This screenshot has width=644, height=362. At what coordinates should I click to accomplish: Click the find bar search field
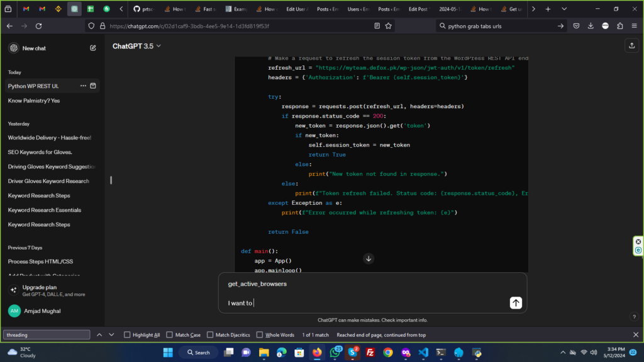tap(47, 335)
